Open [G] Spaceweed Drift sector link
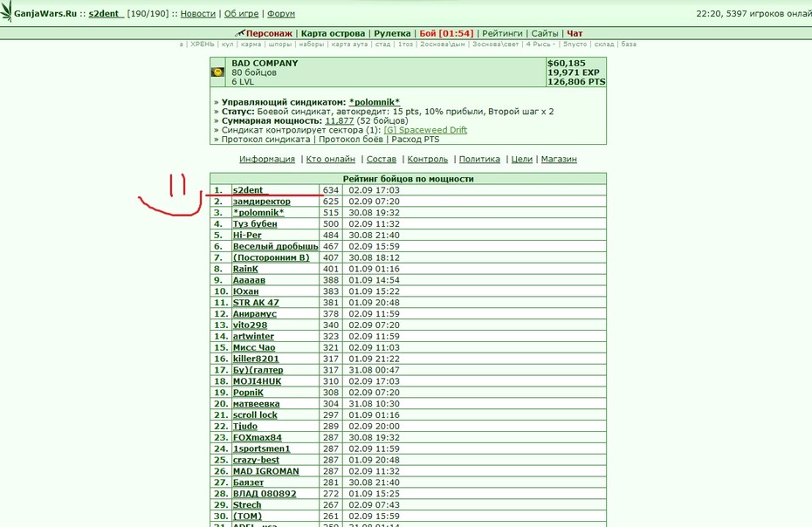 pos(425,130)
